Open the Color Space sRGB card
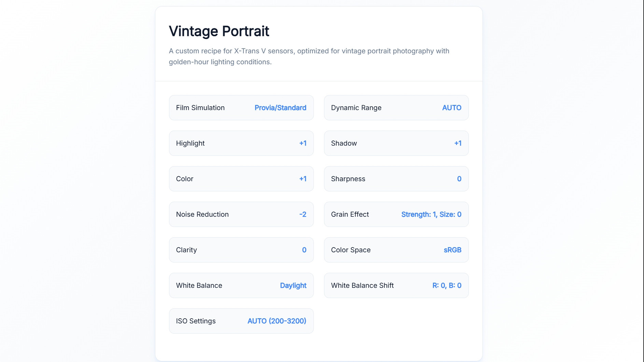This screenshot has height=362, width=644. click(396, 250)
